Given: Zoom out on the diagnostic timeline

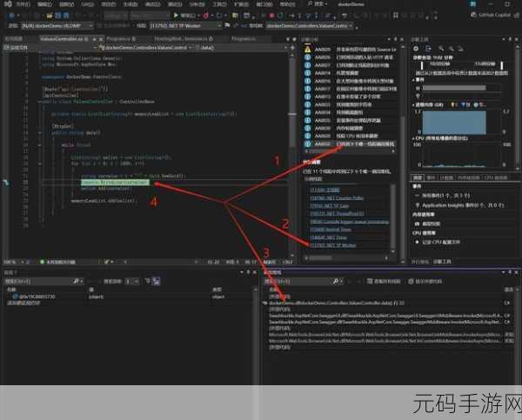Looking at the screenshot, I should [x=451, y=49].
